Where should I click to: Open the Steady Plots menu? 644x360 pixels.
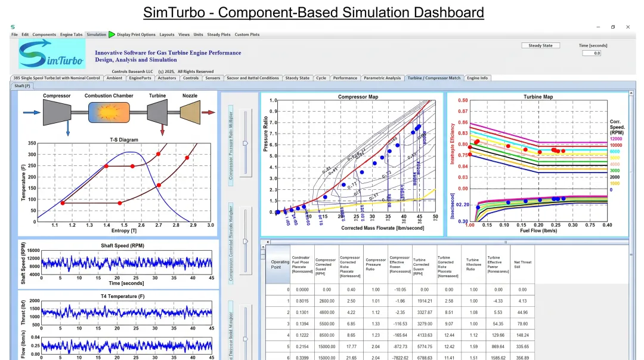pos(219,35)
